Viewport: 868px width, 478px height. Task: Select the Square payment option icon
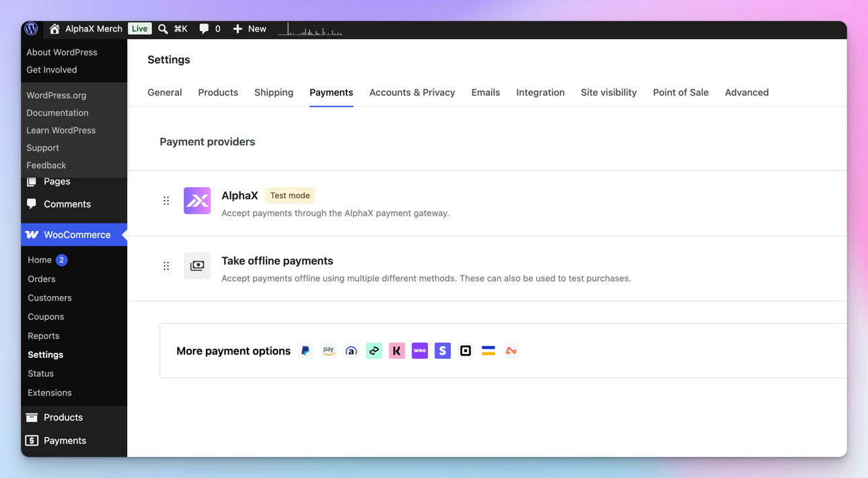click(466, 351)
